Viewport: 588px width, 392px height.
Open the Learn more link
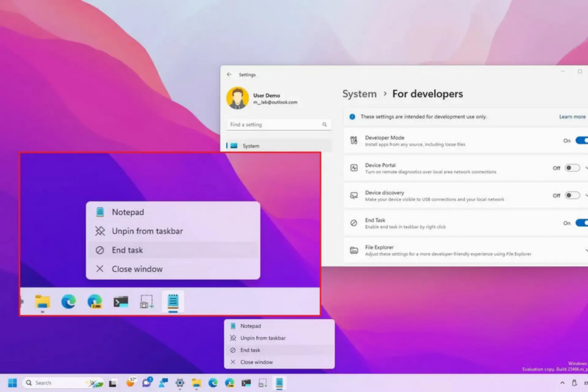tap(572, 117)
